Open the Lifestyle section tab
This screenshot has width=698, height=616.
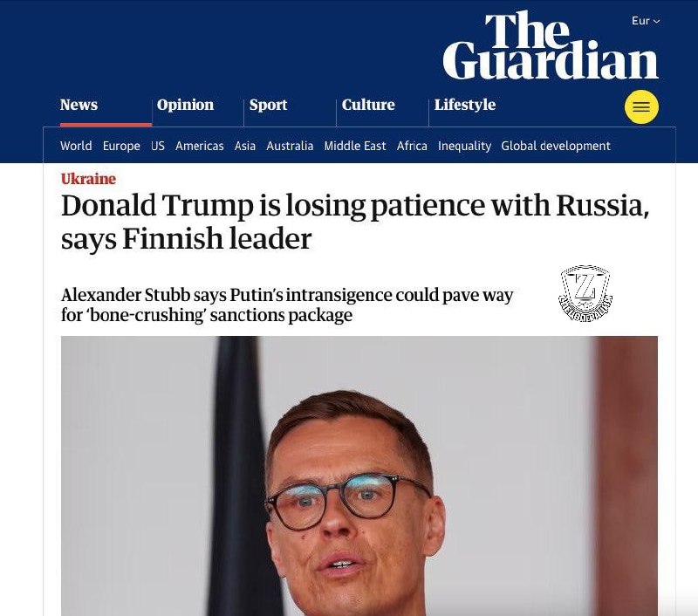(x=464, y=105)
